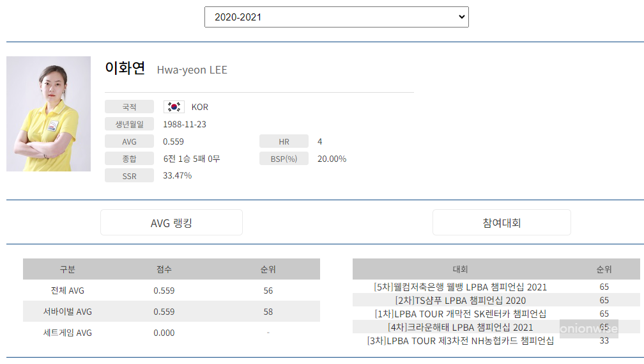Click the 세트게임 AVG row label
Image resolution: width=644 pixels, height=364 pixels.
coord(67,333)
